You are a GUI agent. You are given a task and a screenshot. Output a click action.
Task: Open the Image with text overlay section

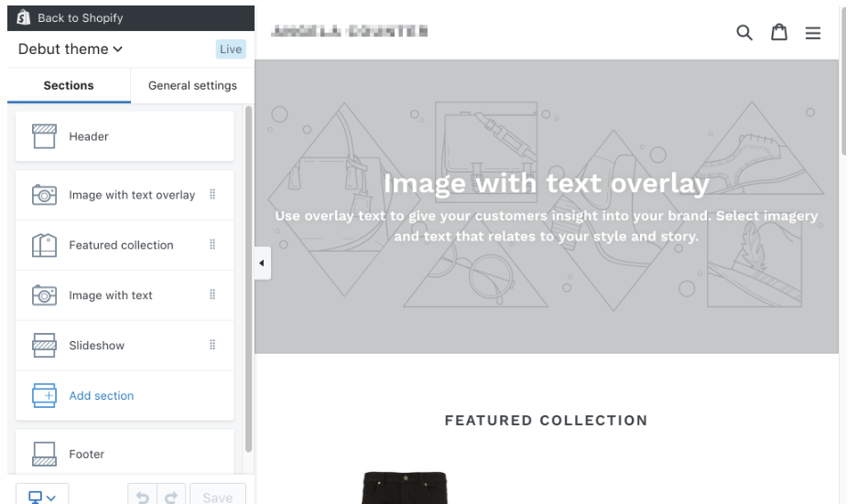pos(125,195)
